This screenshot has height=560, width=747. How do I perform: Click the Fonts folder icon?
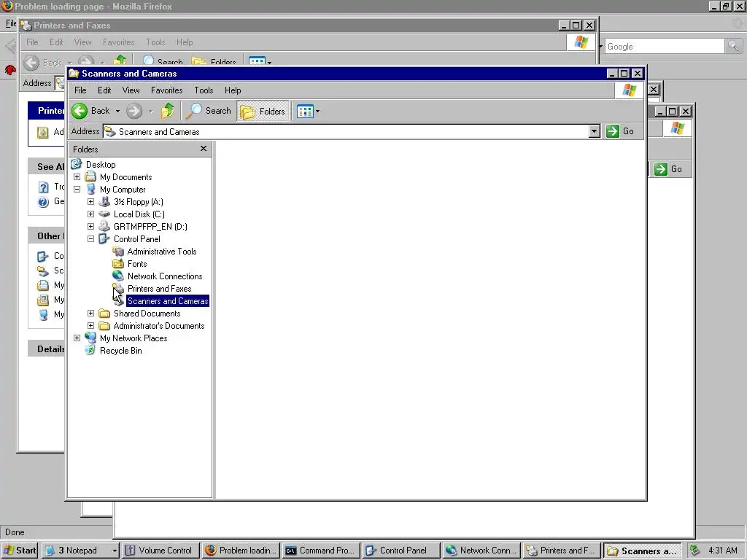point(118,263)
